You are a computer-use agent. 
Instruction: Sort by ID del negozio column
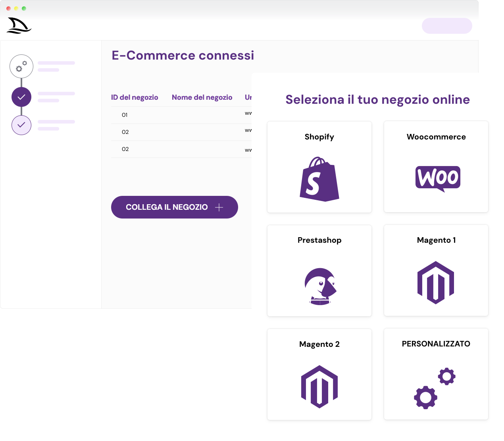point(135,97)
